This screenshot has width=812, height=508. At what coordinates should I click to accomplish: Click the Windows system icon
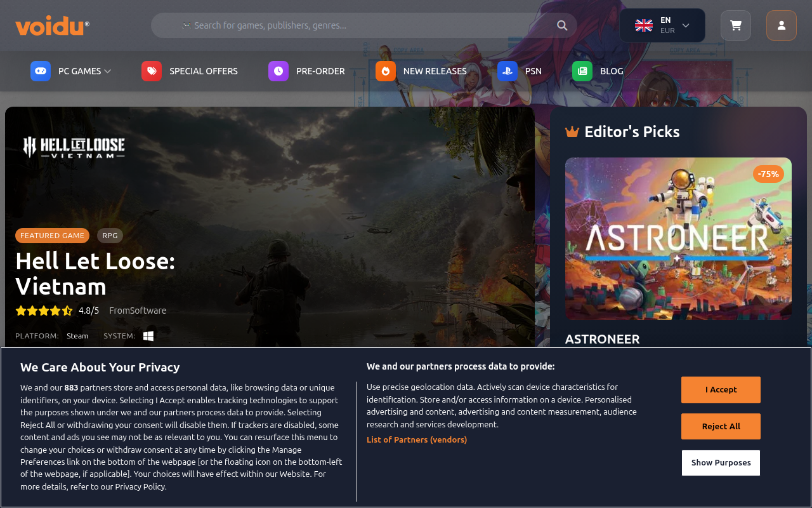coord(148,336)
